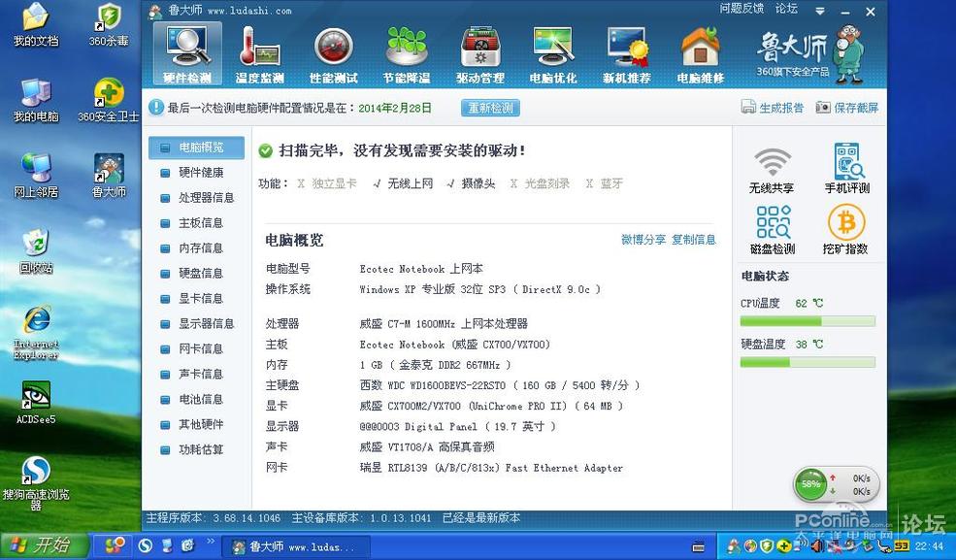Image resolution: width=956 pixels, height=560 pixels.
Task: Open title bar dropdown menu arrow
Action: coord(820,11)
